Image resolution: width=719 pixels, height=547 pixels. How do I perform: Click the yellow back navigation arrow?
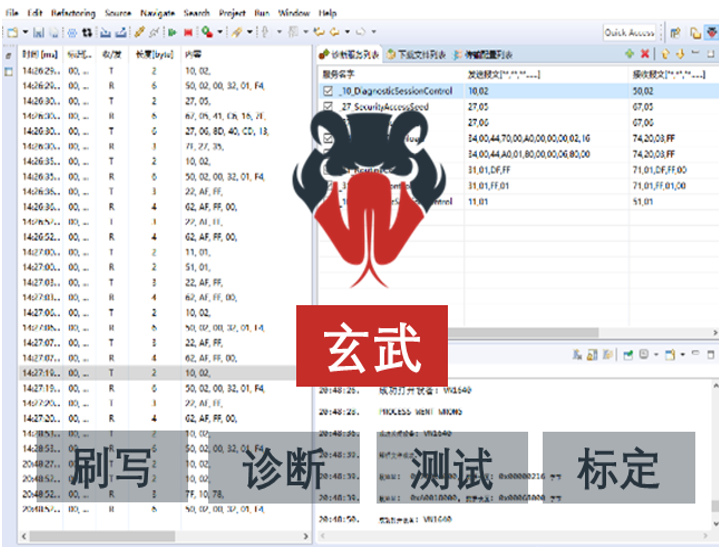pyautogui.click(x=319, y=32)
